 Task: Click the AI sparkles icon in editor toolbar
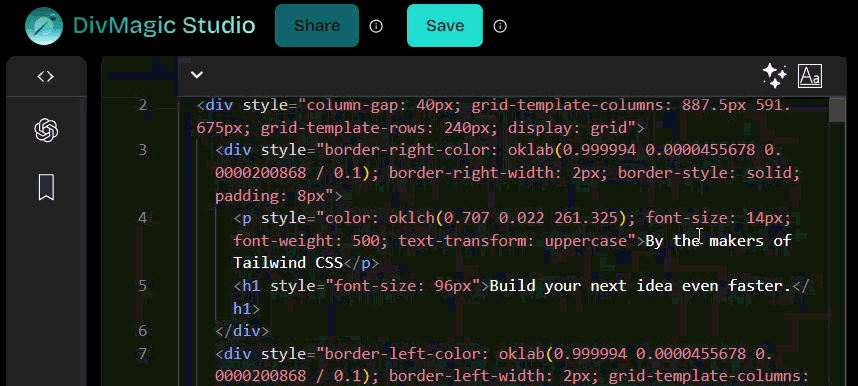775,76
